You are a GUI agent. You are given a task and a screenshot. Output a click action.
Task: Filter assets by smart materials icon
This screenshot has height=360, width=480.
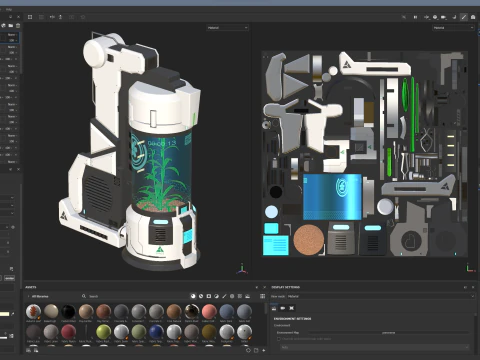201,296
